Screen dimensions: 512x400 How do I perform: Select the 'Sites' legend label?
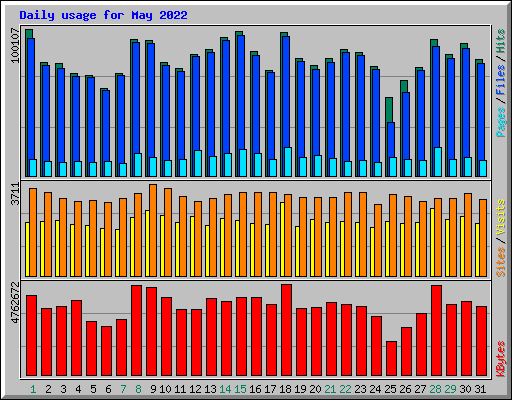coord(501,262)
